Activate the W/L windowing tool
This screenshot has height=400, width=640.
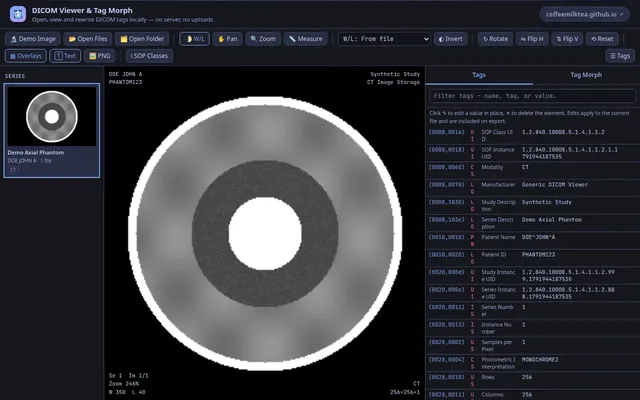[195, 39]
